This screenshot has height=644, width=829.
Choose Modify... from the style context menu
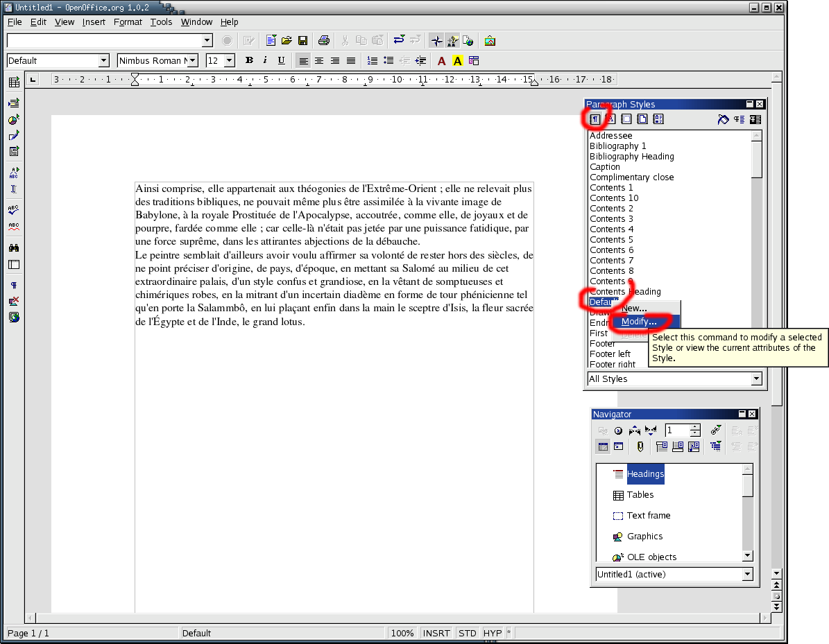[639, 321]
